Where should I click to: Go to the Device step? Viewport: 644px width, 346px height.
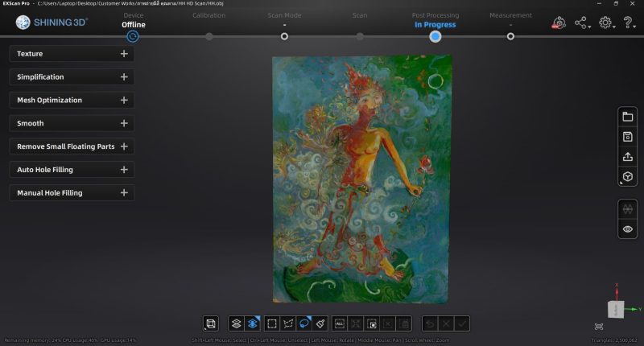click(134, 15)
